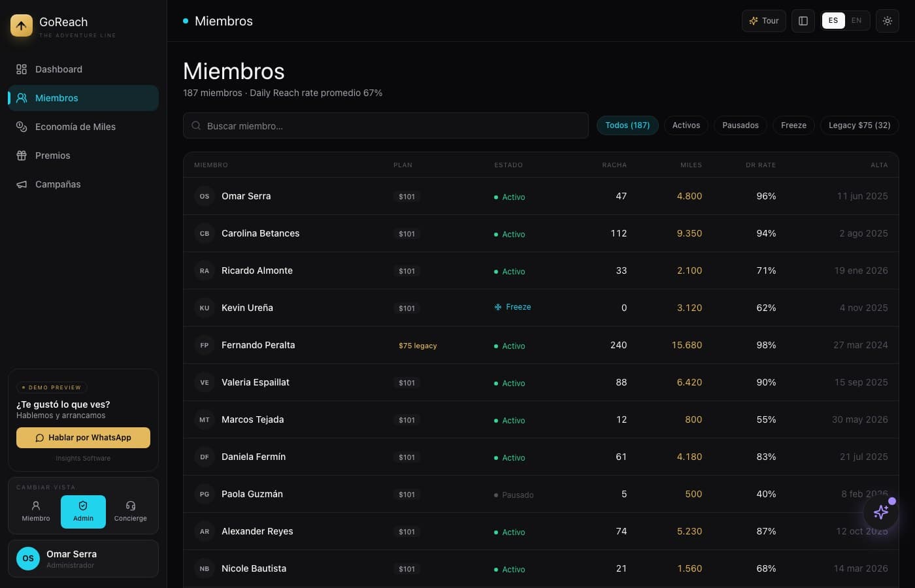This screenshot has height=588, width=915.
Task: Click the MT avatar for Marcos Tejada
Action: pos(205,419)
